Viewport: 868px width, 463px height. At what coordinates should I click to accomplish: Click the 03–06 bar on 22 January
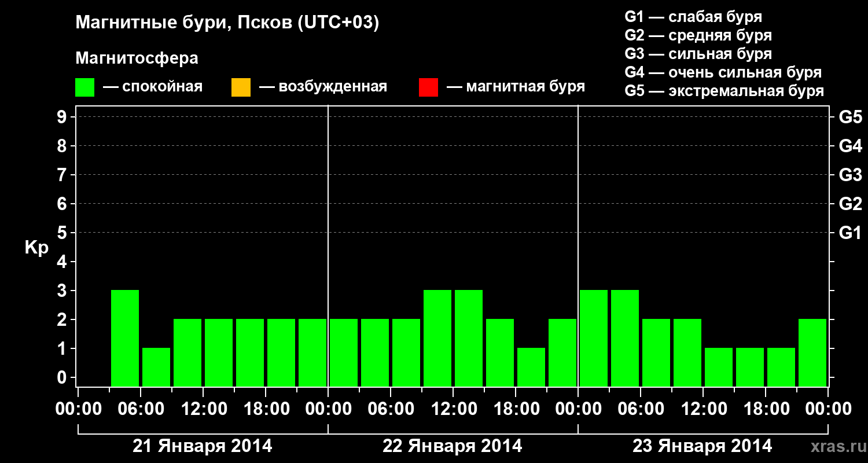click(375, 352)
